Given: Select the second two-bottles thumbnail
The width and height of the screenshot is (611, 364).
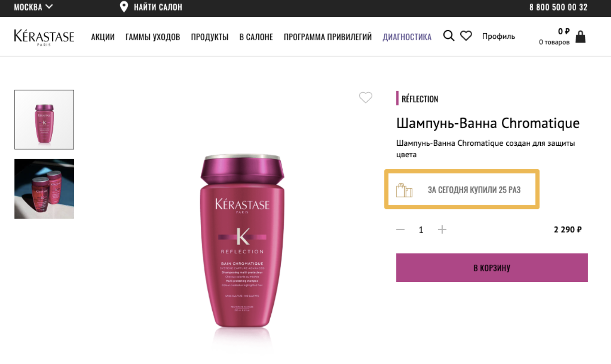Looking at the screenshot, I should click(x=44, y=189).
